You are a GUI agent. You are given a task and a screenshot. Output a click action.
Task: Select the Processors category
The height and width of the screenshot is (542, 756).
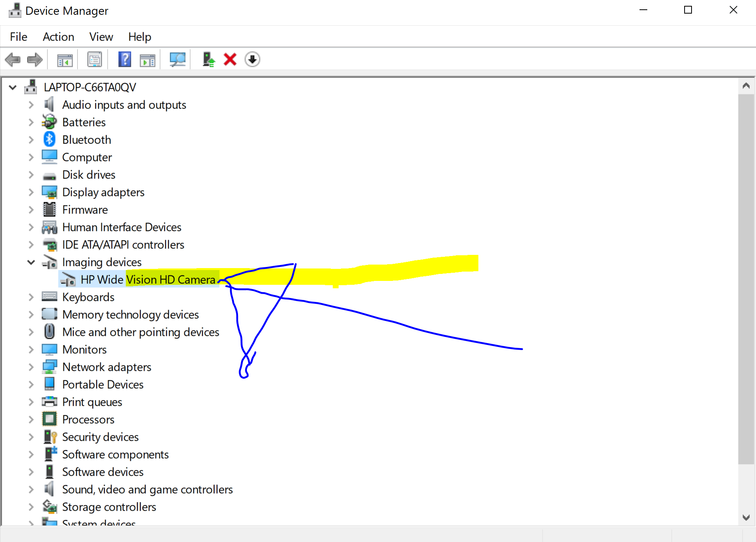(x=88, y=420)
